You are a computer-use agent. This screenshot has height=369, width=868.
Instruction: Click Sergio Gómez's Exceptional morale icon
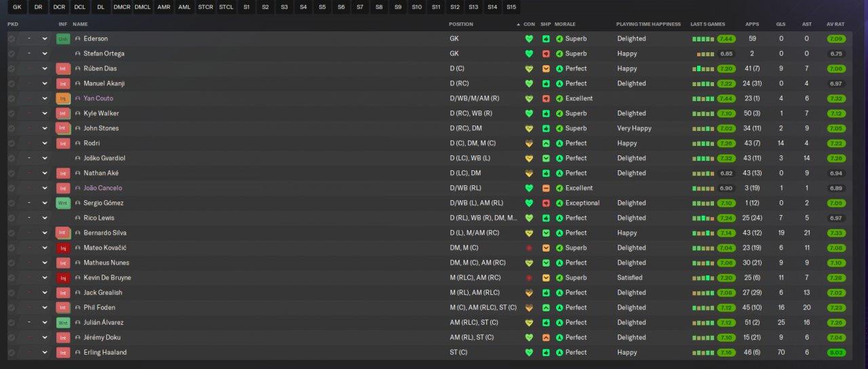(x=559, y=203)
